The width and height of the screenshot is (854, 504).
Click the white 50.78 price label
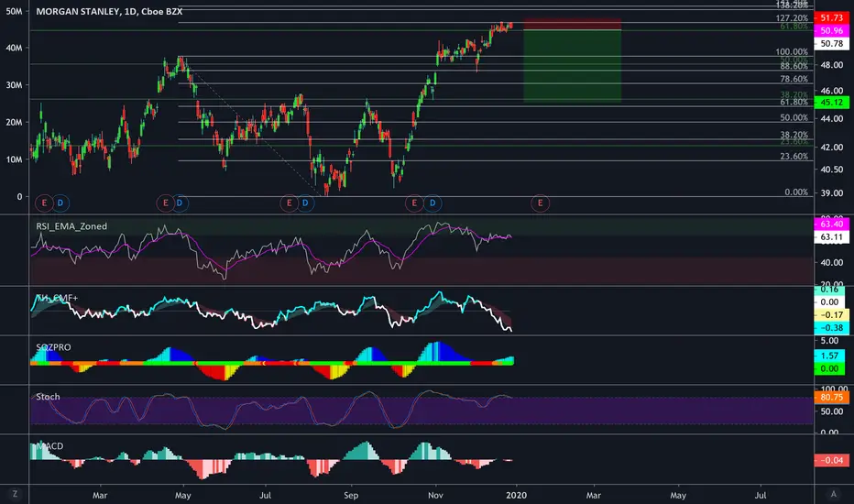click(832, 44)
